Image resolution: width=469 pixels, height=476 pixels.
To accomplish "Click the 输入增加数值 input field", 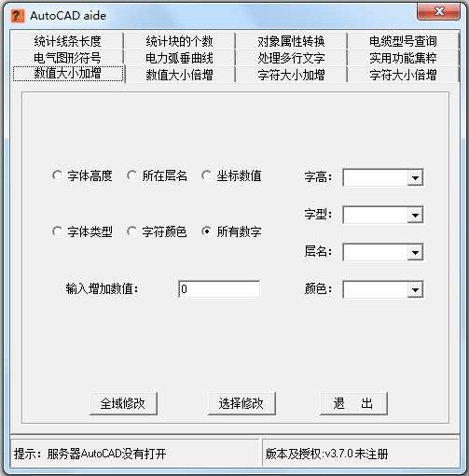I will (x=219, y=289).
